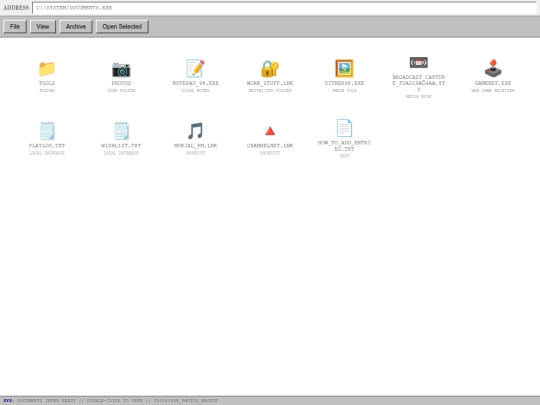Select the BROADCAST_CAPTURE videotape icon
The image size is (540, 405).
[418, 62]
